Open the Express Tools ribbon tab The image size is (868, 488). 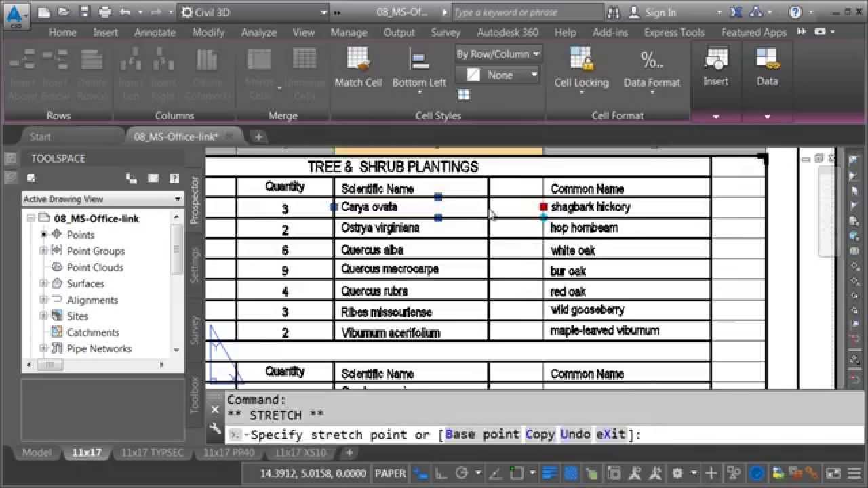674,32
